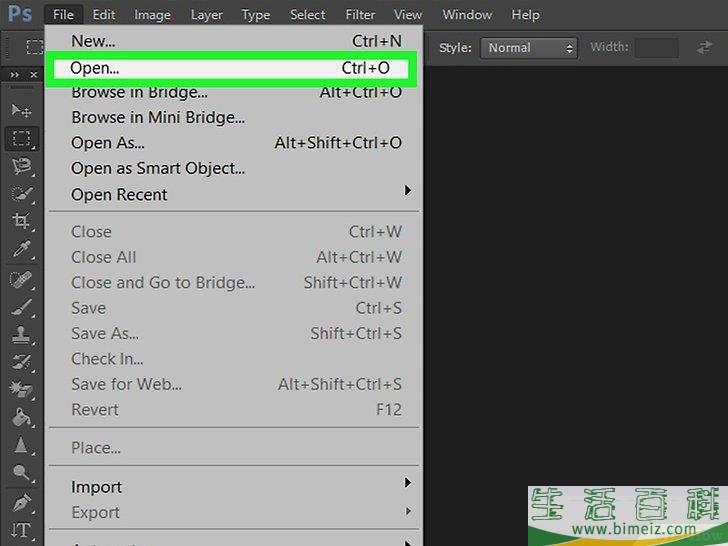Click the Revert menu entry
Image resolution: width=728 pixels, height=546 pixels.
pyautogui.click(x=236, y=410)
